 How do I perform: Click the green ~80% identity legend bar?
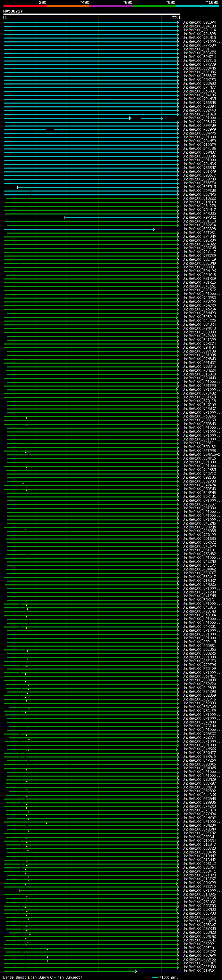click(154, 6)
